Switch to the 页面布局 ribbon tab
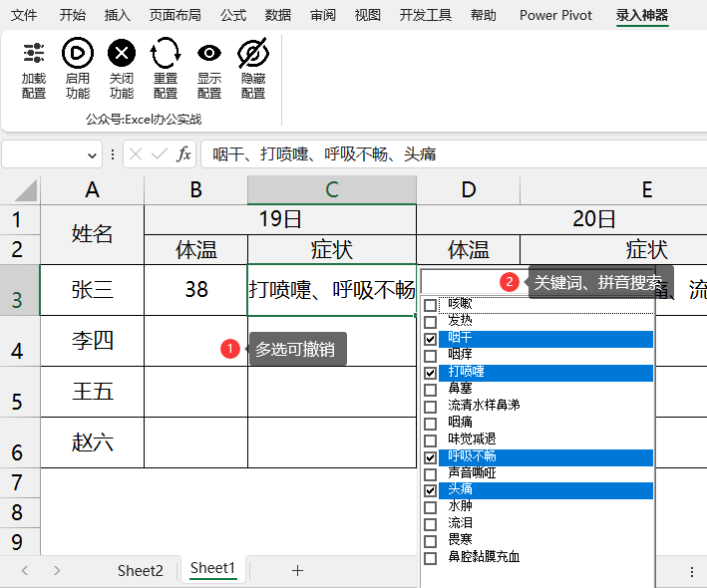The image size is (707, 588). click(x=175, y=15)
